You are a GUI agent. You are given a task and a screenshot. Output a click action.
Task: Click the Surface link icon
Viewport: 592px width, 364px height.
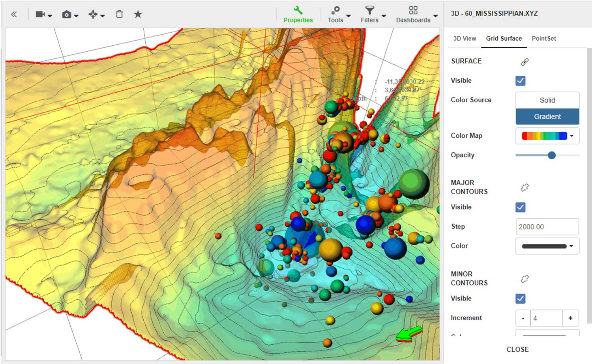[x=525, y=62]
